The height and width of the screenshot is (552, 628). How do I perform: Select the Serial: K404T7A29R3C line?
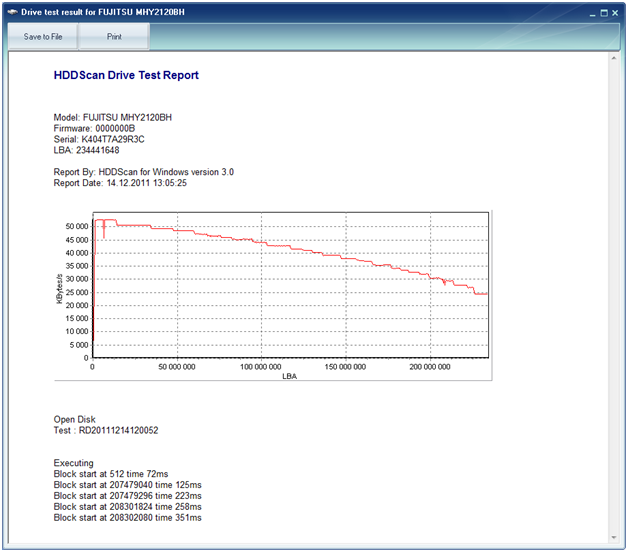[99, 139]
